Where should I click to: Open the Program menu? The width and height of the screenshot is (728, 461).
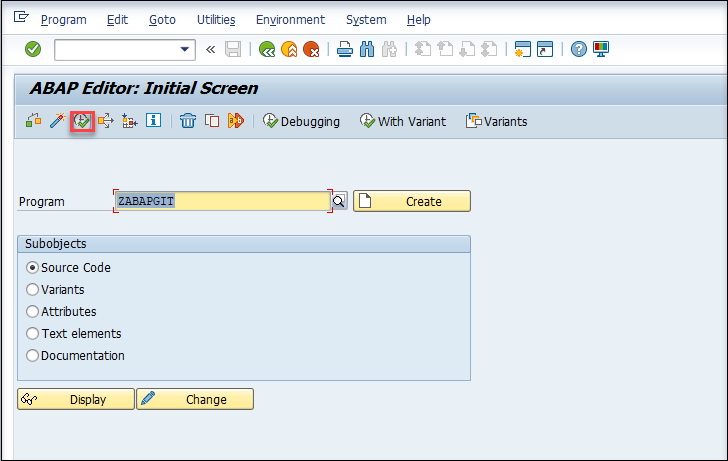[x=64, y=20]
